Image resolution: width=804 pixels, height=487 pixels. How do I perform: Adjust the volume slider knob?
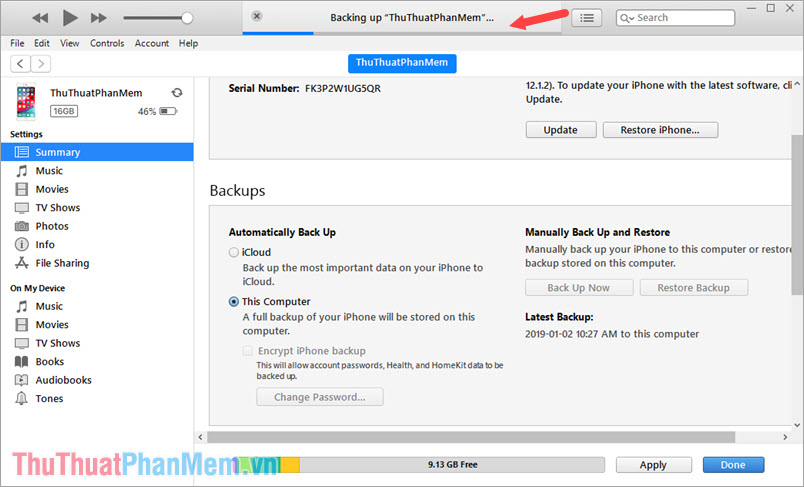(x=187, y=18)
